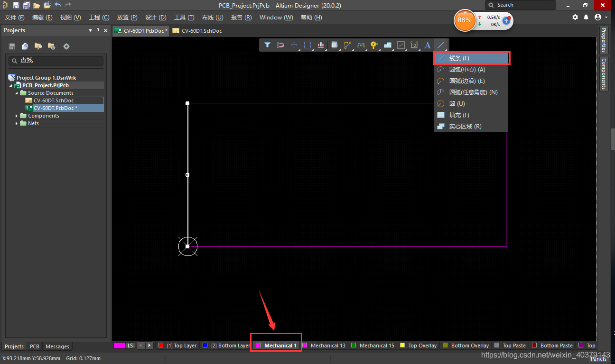The width and height of the screenshot is (615, 364).
Task: Select the place dimension tool
Action: coord(414,45)
